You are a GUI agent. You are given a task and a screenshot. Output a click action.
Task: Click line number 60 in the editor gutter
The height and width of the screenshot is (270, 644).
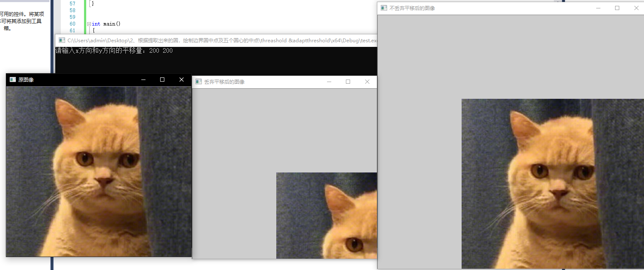[73, 24]
